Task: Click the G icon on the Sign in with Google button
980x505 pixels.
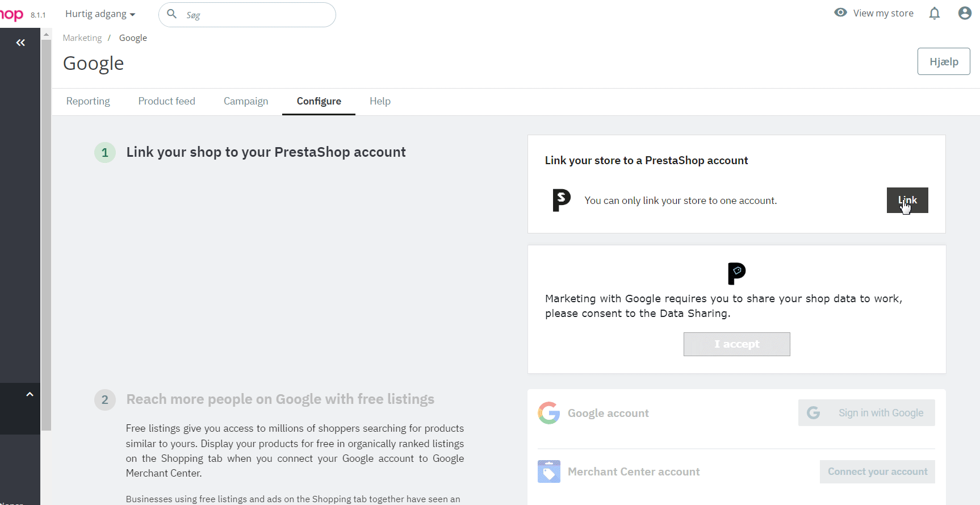Action: [x=814, y=412]
